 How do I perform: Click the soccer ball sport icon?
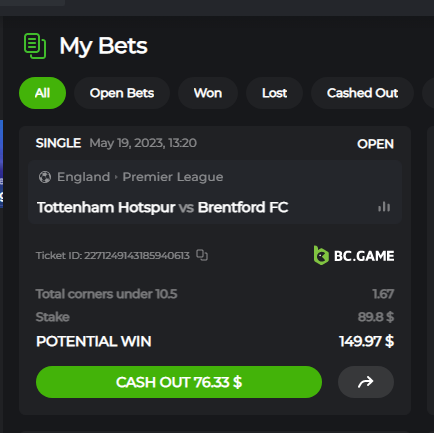45,177
